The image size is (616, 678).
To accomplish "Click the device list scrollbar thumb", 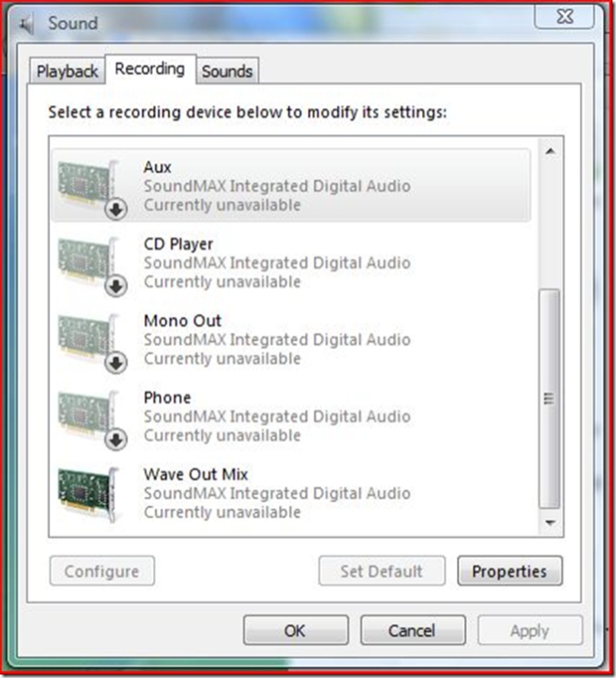I will [x=550, y=399].
